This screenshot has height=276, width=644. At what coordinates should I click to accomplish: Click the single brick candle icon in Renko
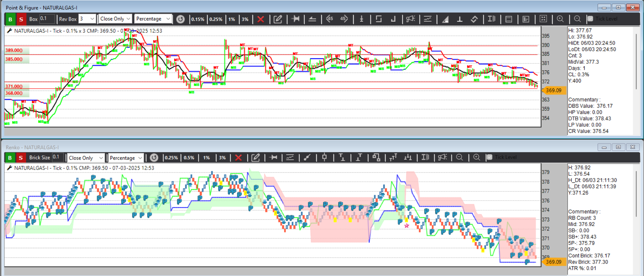(x=324, y=157)
